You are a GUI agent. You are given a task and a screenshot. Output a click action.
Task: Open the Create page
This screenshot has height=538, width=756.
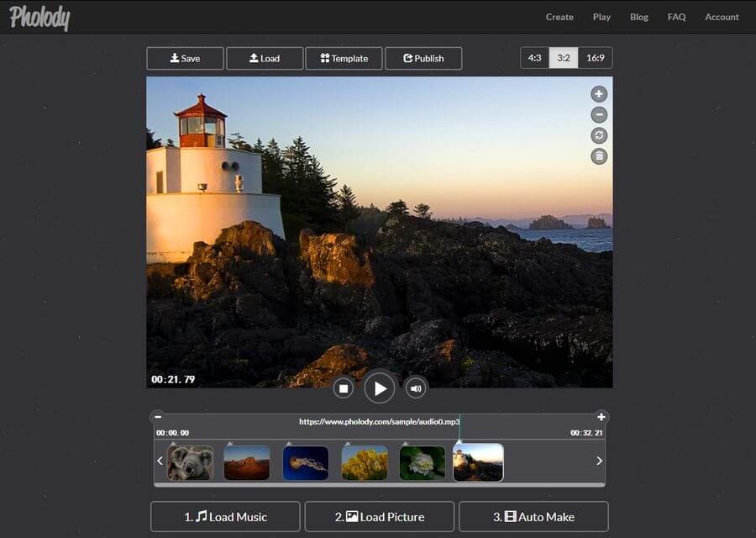[559, 17]
